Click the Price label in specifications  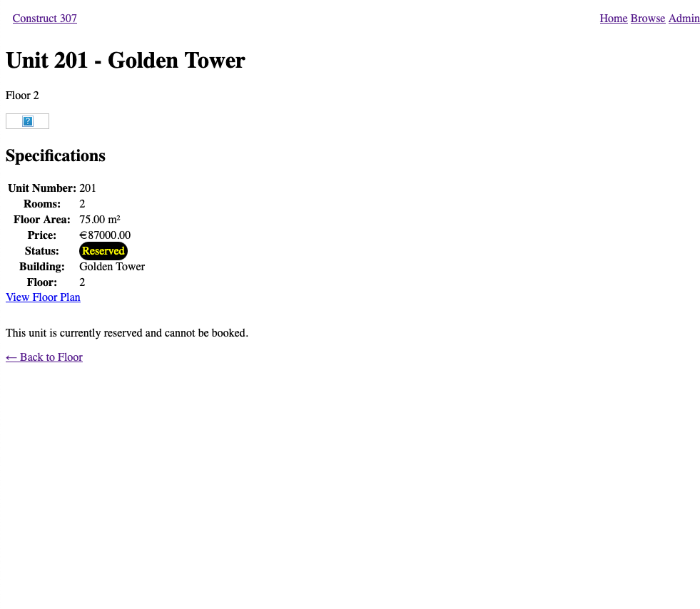(x=42, y=235)
